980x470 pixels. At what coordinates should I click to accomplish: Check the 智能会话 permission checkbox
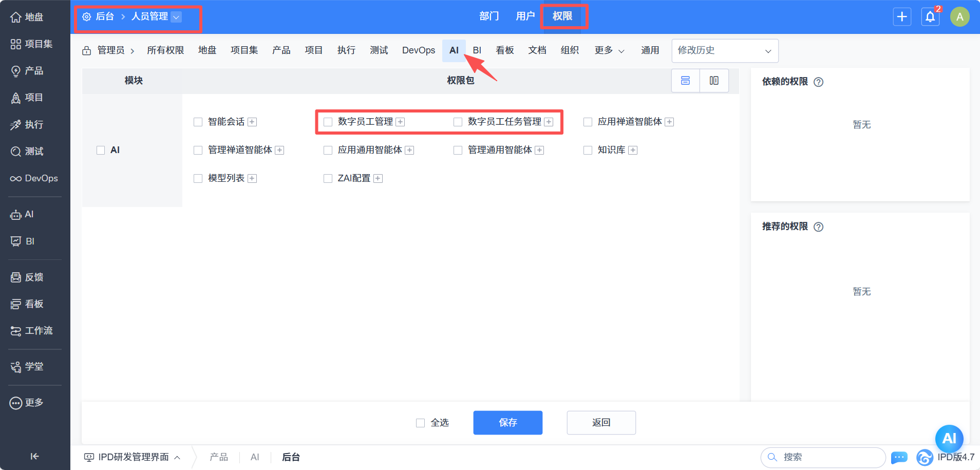tap(198, 122)
